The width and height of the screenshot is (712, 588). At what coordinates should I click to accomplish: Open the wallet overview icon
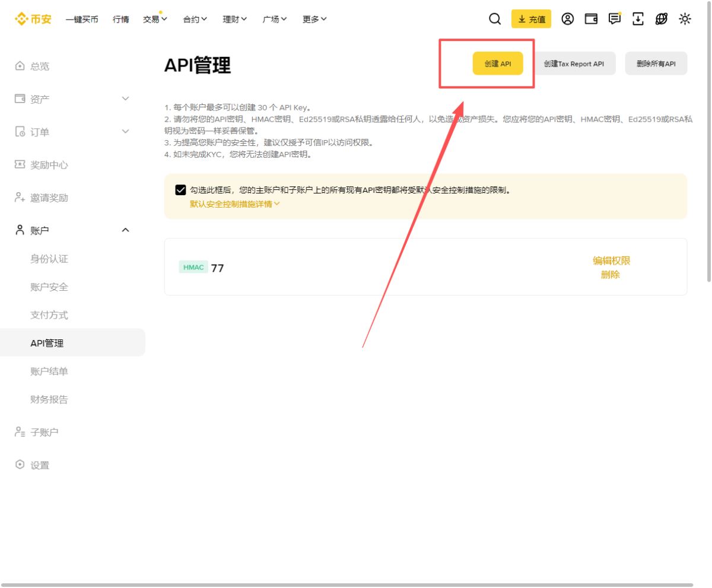pos(590,19)
